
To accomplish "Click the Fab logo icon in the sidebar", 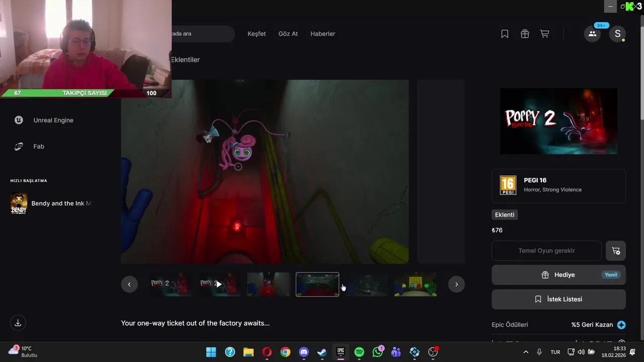I will [19, 146].
